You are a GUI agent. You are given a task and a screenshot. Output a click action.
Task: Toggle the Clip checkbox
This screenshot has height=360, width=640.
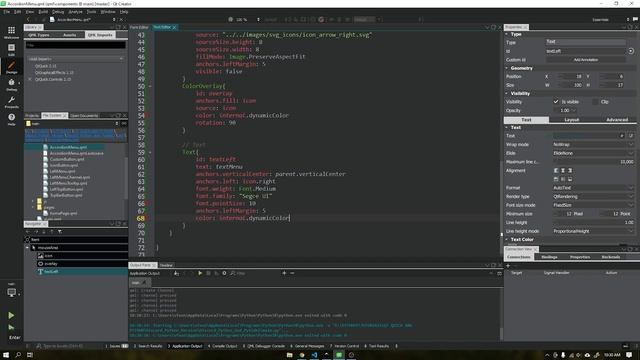pyautogui.click(x=595, y=102)
